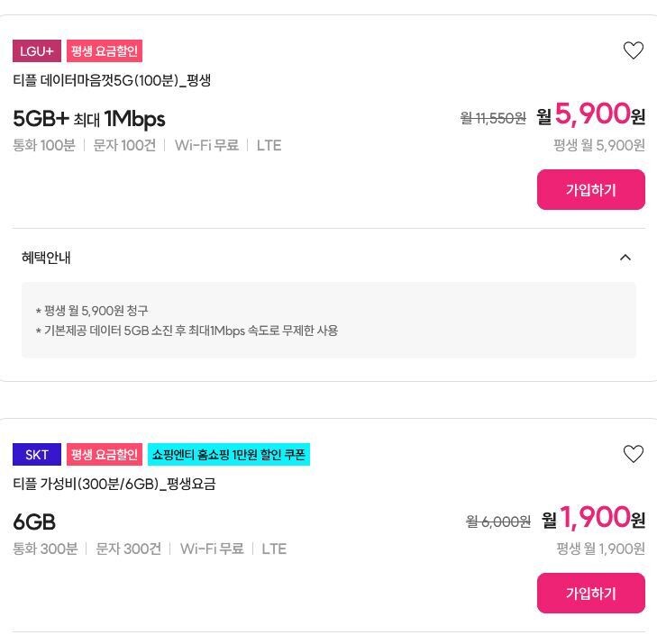Click the 월 1,900원 price text
Viewport: 657px width, 644px height.
(594, 519)
